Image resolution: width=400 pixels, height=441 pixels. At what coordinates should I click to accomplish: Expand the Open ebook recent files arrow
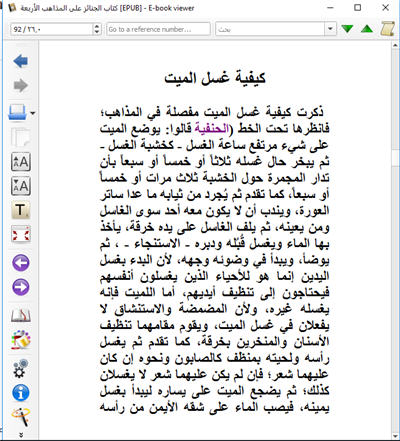[32, 113]
